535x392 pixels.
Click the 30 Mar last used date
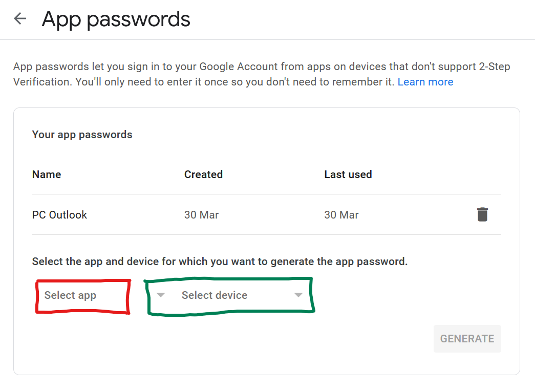click(x=341, y=214)
